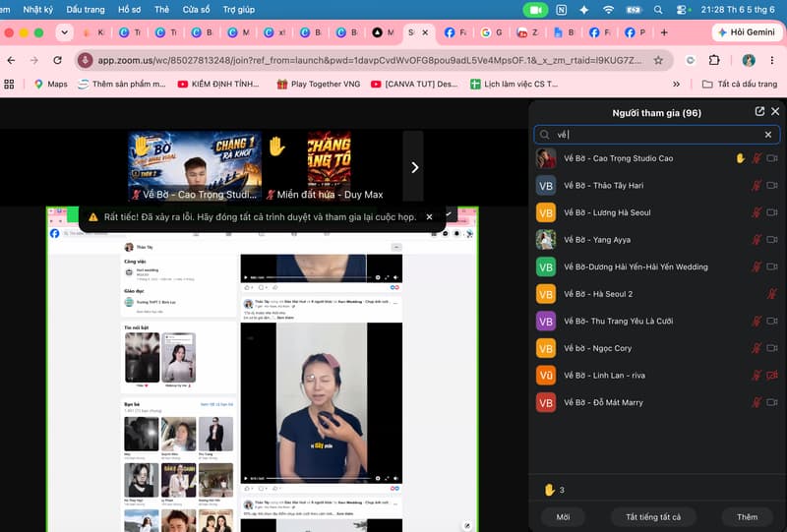Toggle microphone for Vẽ Bờ - Hà Seoul 2

(x=772, y=294)
